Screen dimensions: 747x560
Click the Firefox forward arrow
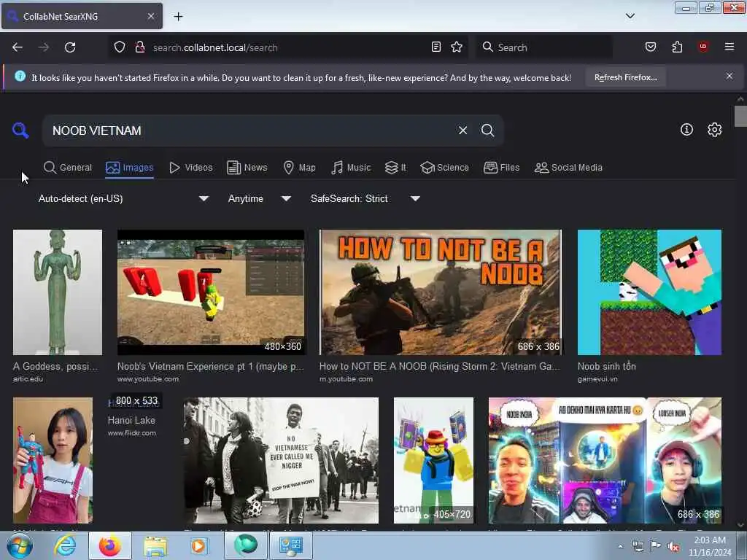[x=44, y=47]
